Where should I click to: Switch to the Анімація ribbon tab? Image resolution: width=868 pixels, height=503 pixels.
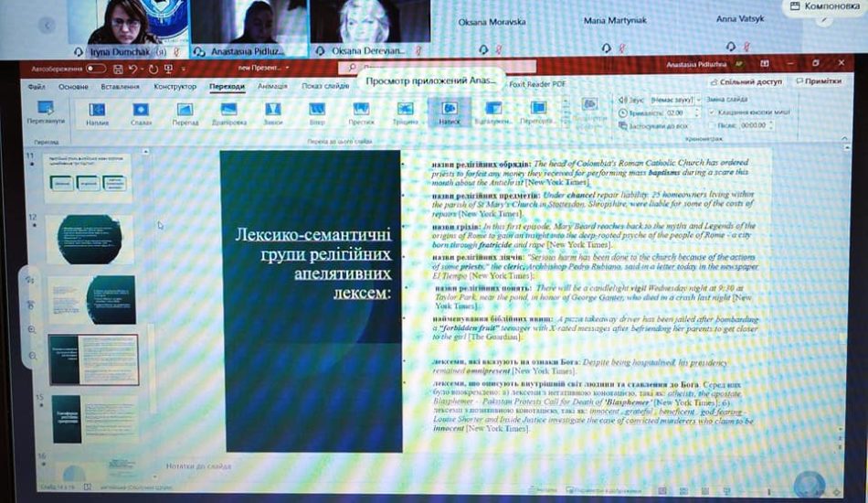pos(272,86)
